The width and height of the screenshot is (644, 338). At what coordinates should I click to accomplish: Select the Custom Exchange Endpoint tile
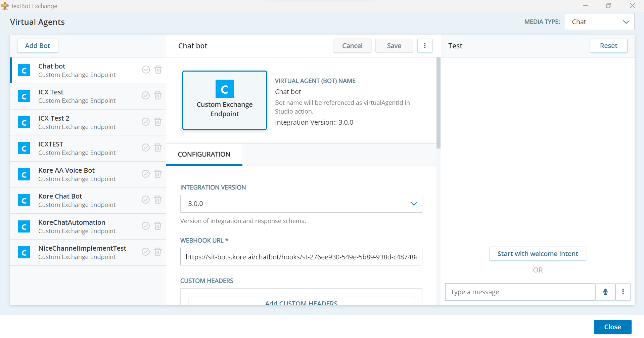click(224, 100)
